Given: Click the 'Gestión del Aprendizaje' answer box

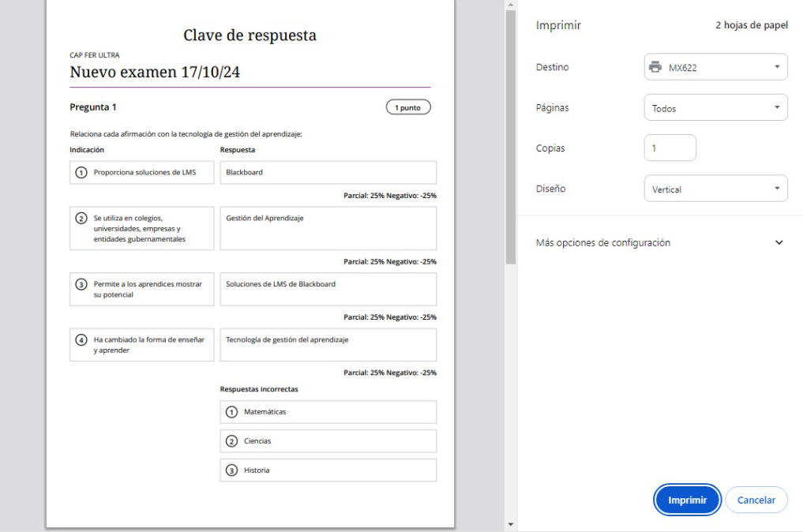Looking at the screenshot, I should click(x=328, y=228).
